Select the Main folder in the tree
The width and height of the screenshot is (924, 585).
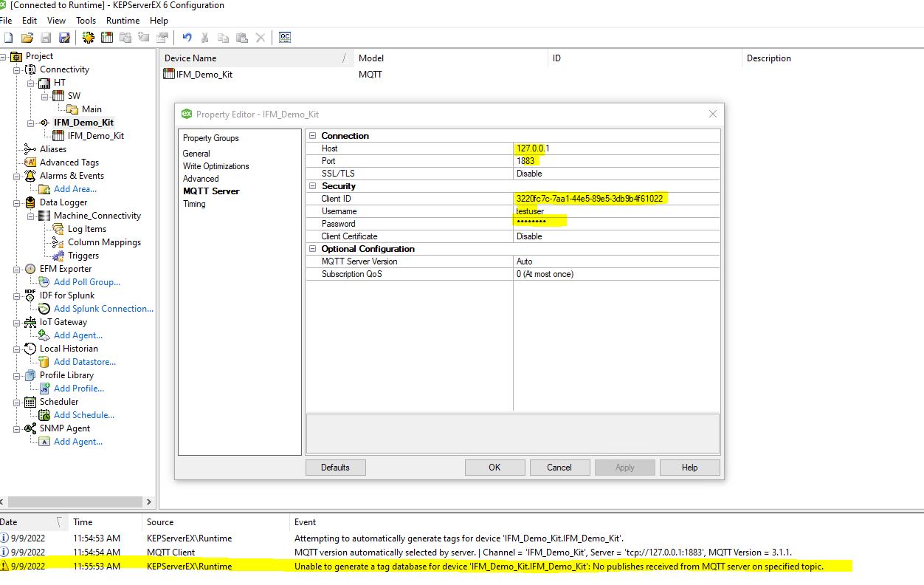[92, 109]
